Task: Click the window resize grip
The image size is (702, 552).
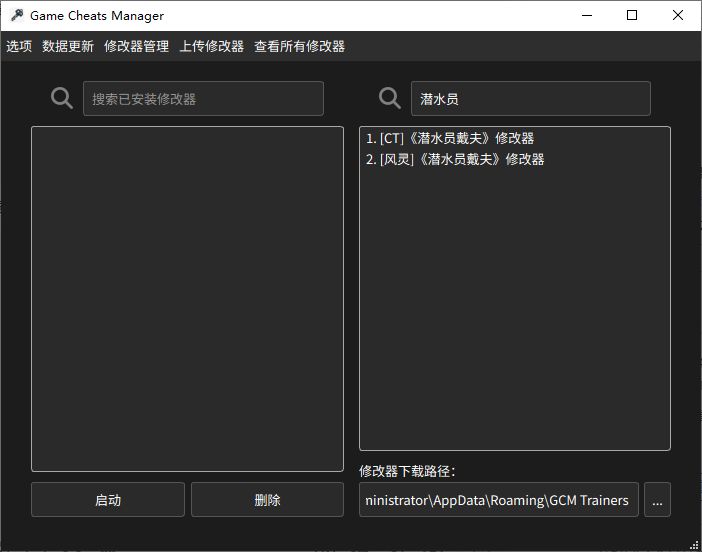Action: 694,544
